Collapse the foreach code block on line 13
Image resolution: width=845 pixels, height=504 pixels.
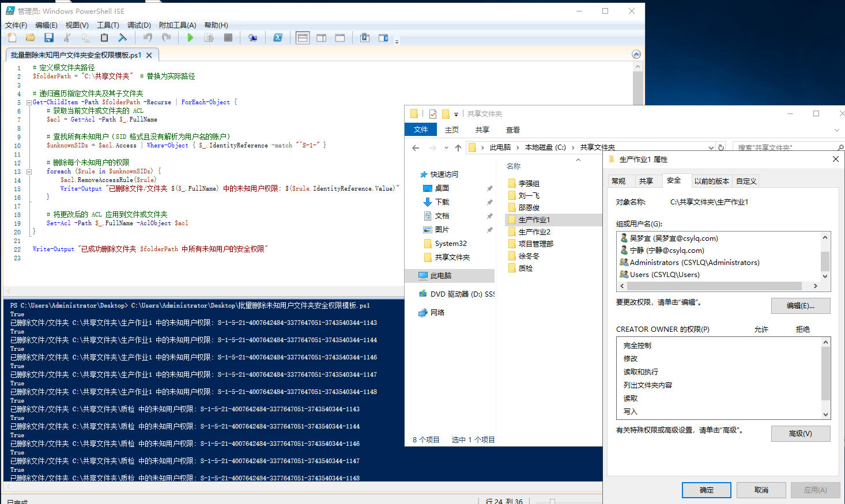[x=29, y=172]
